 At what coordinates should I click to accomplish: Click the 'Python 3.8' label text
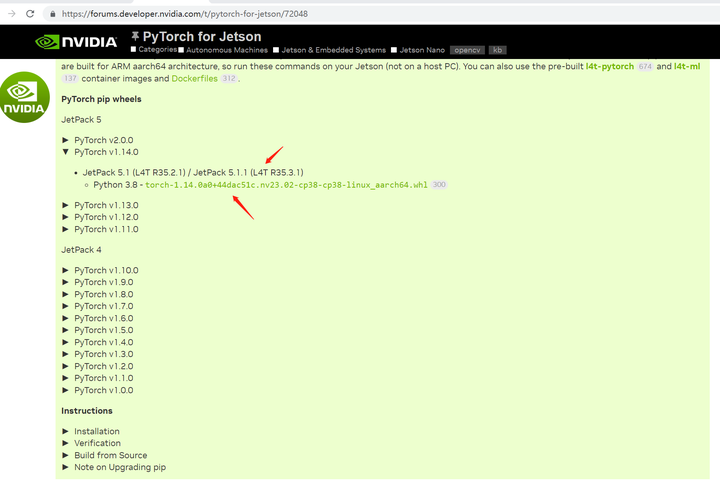coord(115,185)
